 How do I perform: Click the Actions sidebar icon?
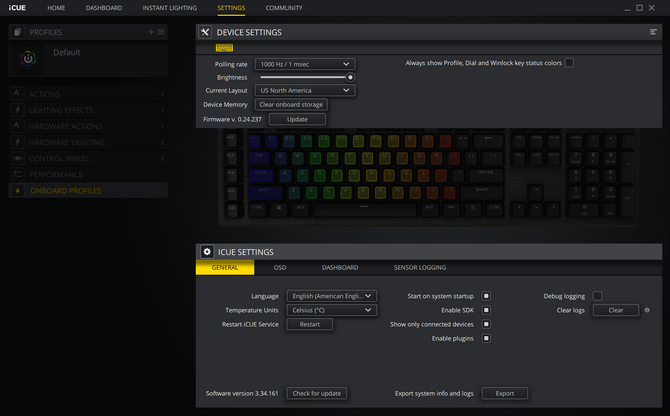pos(17,94)
